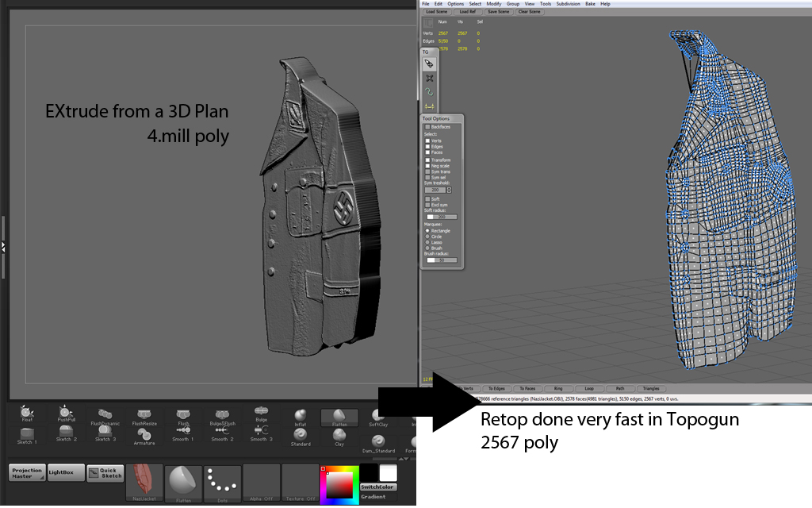Select the Bulge brush
The height and width of the screenshot is (508, 812).
tap(261, 413)
